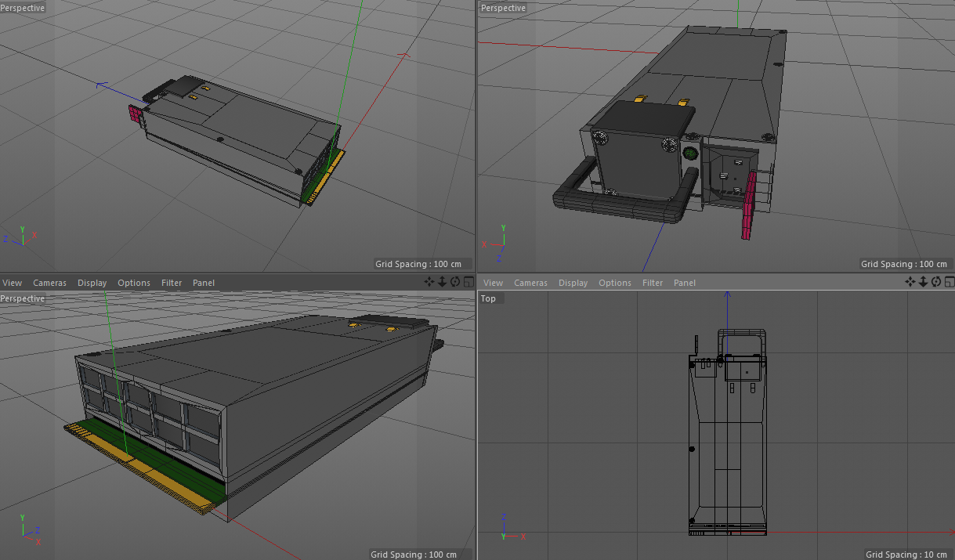
Task: Click 'Grid Spacing : 10 cm' text
Action: [907, 555]
